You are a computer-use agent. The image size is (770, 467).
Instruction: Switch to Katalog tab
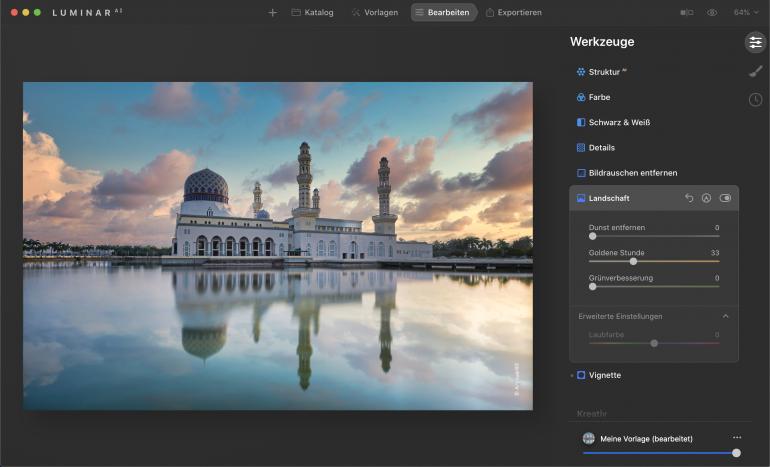[312, 12]
